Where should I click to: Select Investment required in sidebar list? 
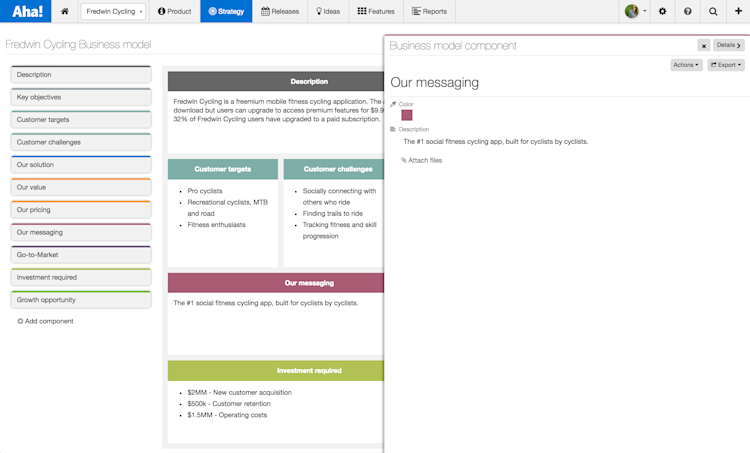click(x=81, y=277)
